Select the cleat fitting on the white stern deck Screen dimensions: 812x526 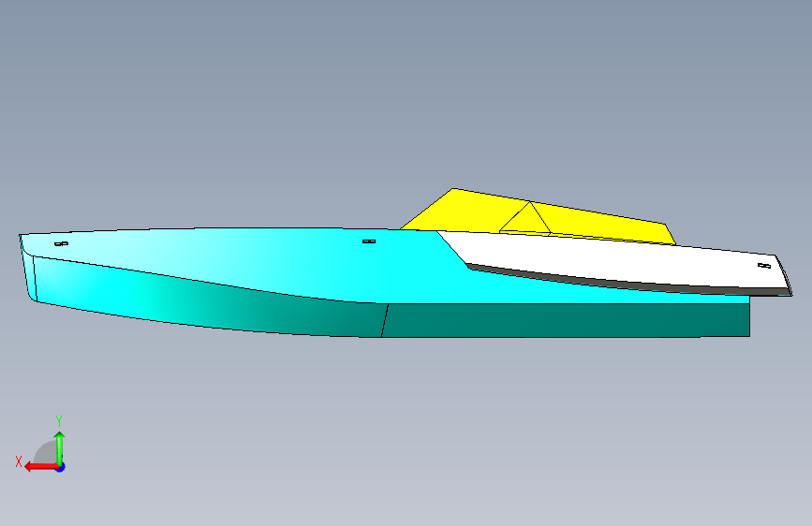(764, 266)
